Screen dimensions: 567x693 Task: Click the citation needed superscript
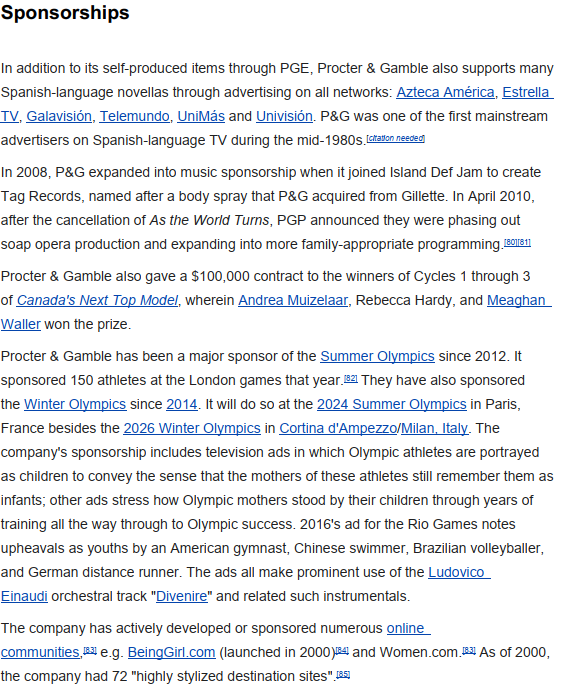click(396, 138)
